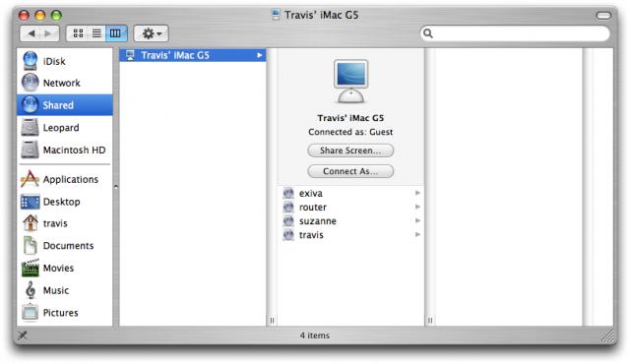
Task: Click the bold 'Travis' iMac G5' preview label
Action: [x=350, y=118]
